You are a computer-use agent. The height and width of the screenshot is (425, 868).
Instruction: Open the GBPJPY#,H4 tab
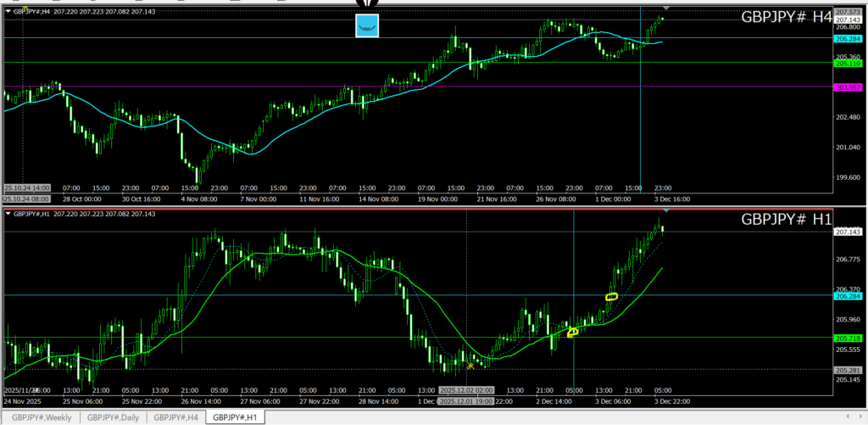point(176,417)
